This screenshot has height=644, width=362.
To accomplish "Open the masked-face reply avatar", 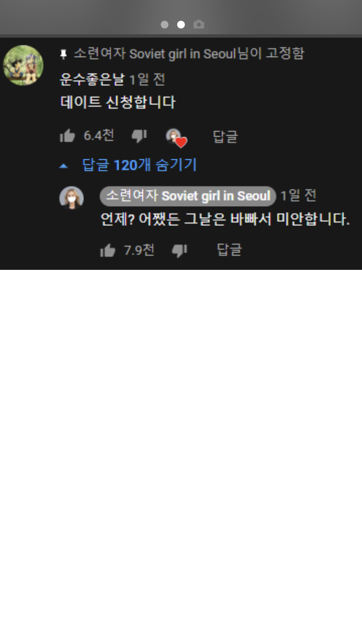I will 71,198.
